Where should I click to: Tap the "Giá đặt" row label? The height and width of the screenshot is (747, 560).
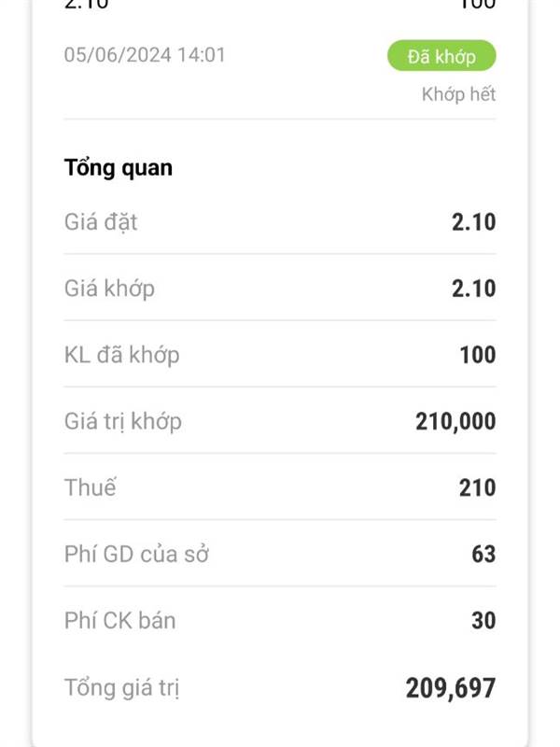point(101,222)
